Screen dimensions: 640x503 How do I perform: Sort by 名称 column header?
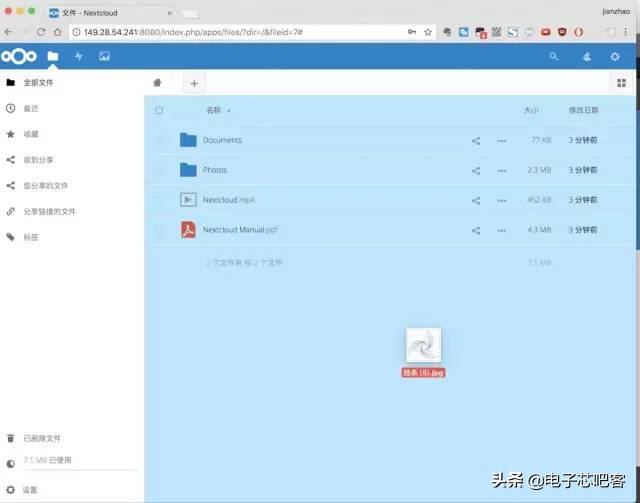(x=214, y=110)
